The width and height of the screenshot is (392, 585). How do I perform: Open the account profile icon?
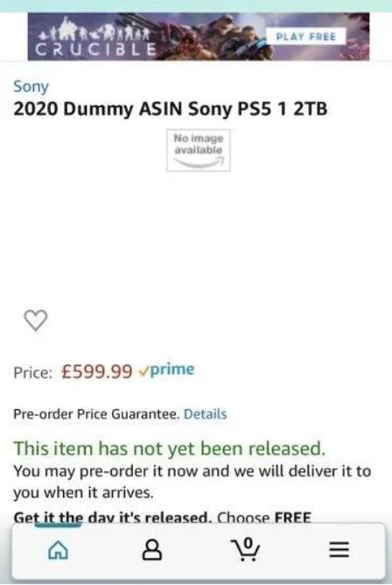[x=152, y=550]
